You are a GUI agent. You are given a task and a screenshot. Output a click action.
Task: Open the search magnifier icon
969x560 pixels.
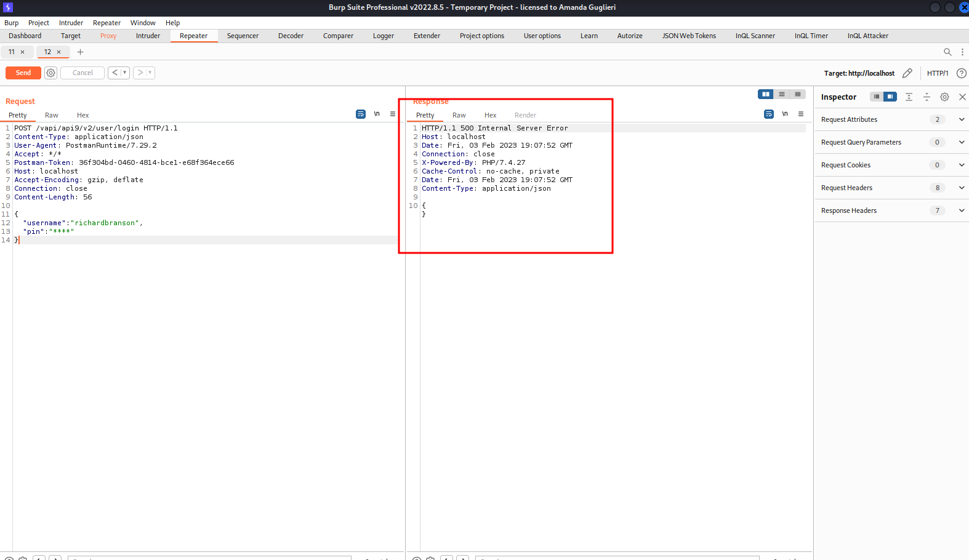tap(947, 52)
